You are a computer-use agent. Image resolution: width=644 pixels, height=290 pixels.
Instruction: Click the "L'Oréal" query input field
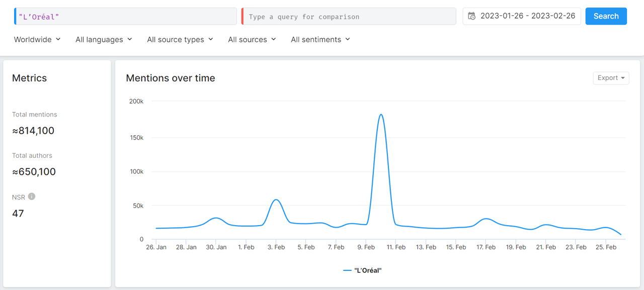pos(126,17)
